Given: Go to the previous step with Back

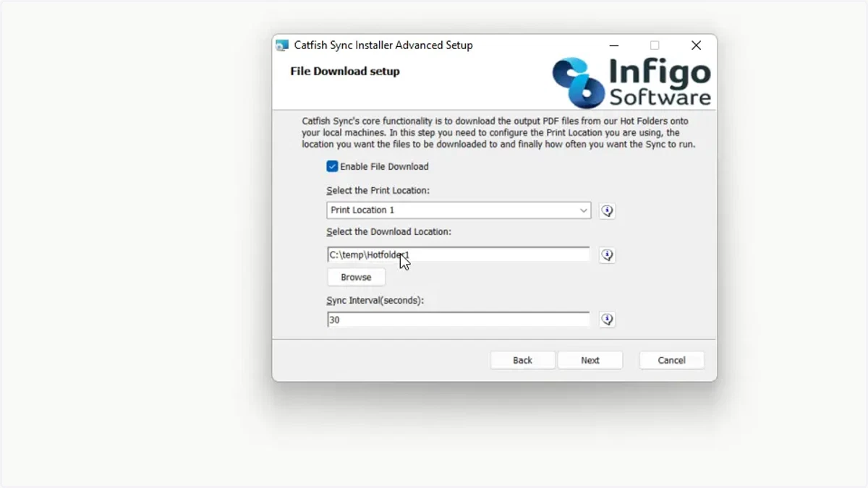Looking at the screenshot, I should click(x=522, y=360).
